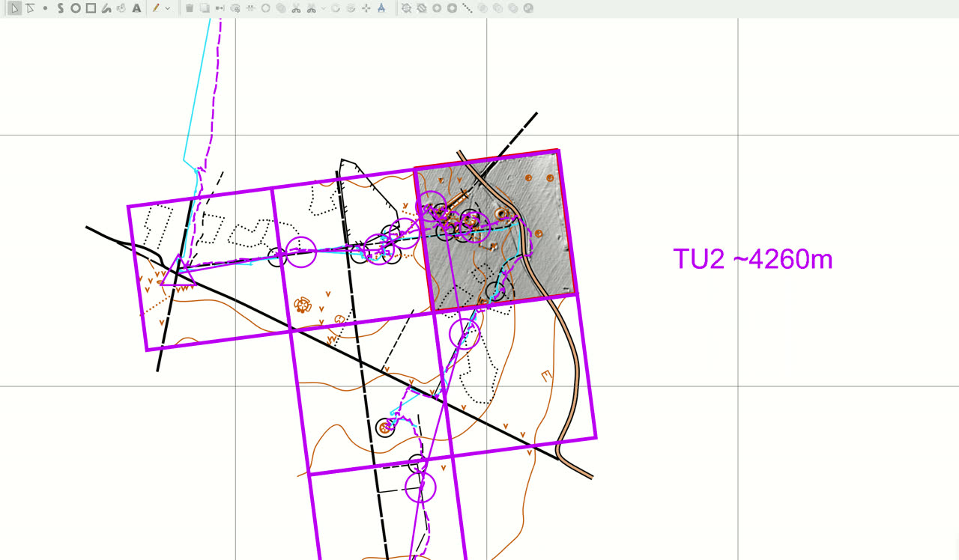Open the paint template dropdown arrow

[167, 8]
